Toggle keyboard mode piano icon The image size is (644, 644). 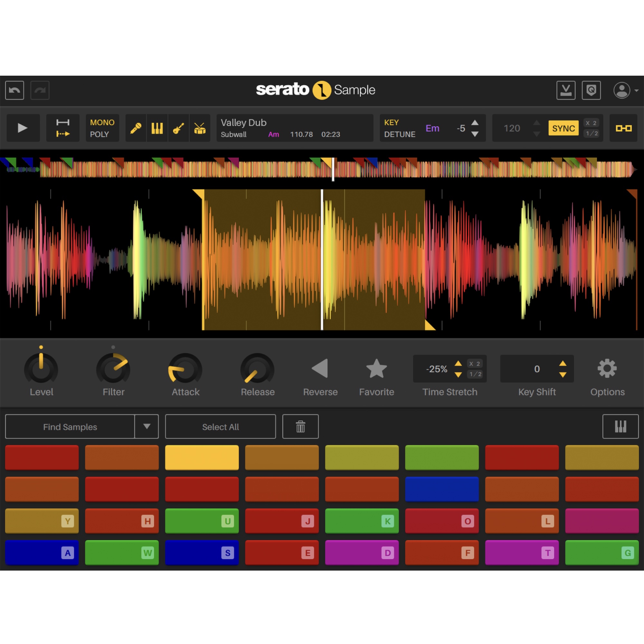click(620, 427)
